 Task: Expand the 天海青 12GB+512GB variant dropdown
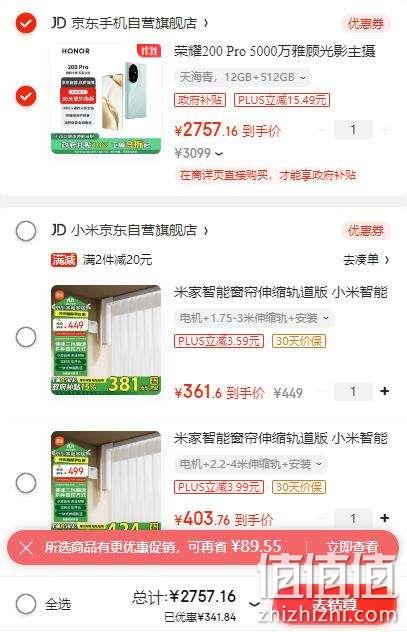click(x=243, y=77)
